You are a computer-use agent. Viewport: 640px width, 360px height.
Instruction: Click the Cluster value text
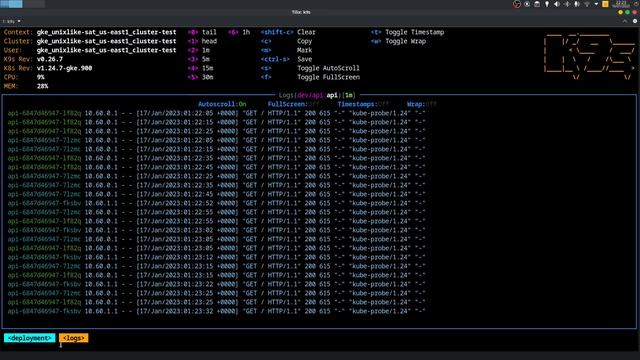(107, 41)
